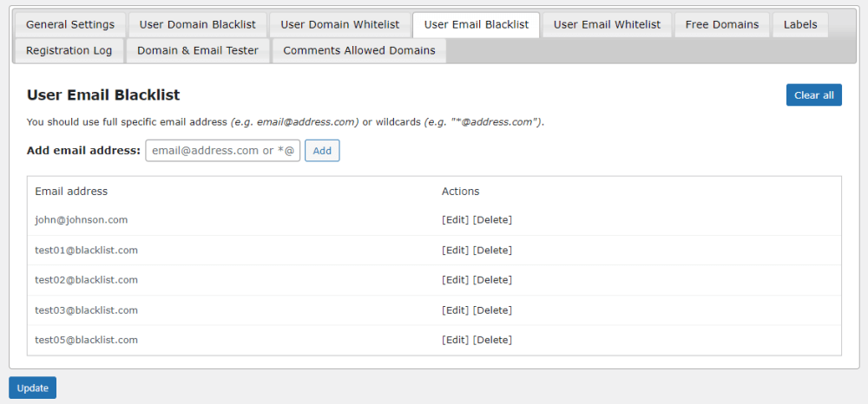
Task: Edit the test03@blacklist.com entry
Action: pos(456,310)
